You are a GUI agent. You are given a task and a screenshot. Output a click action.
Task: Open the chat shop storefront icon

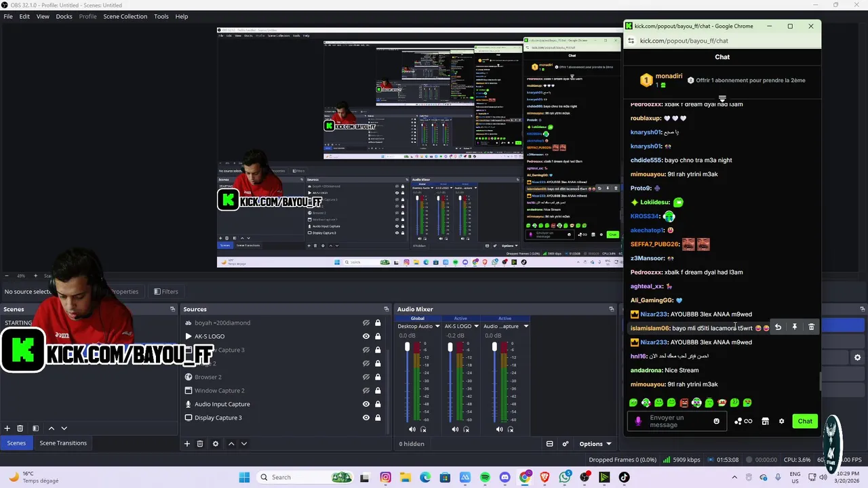[x=765, y=421]
